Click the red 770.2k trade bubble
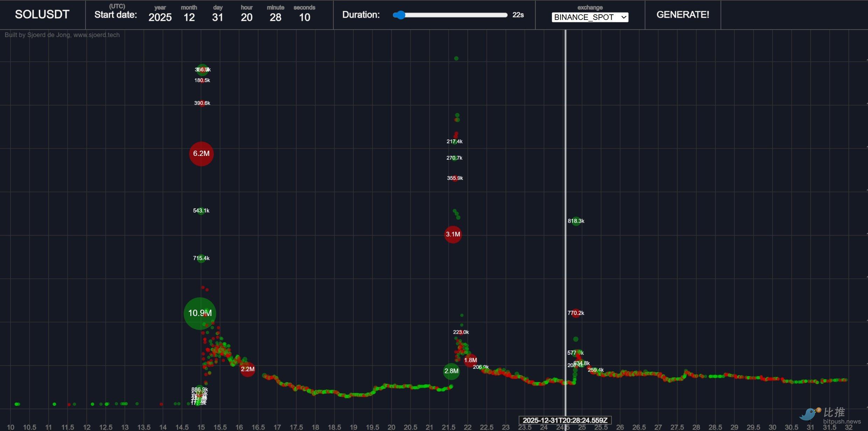 (576, 313)
